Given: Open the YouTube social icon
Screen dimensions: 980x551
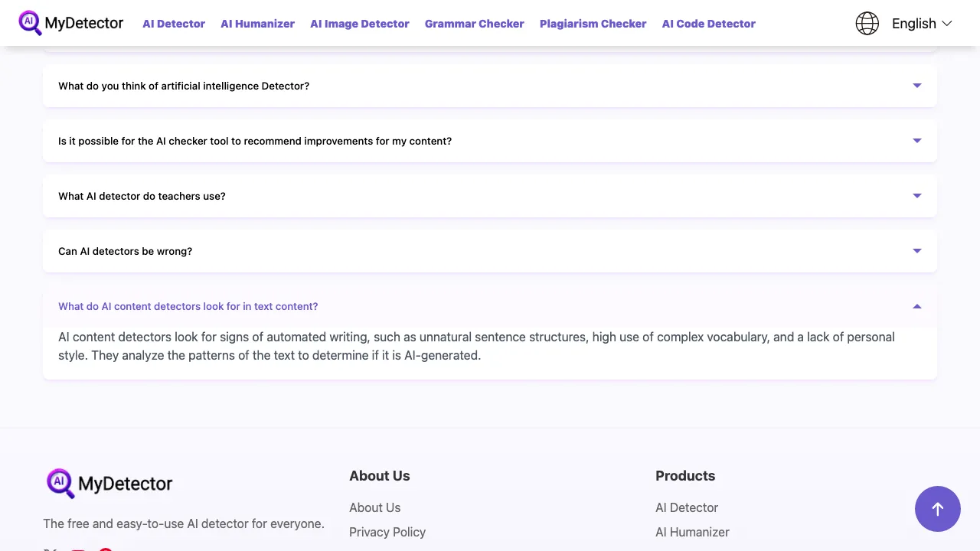Looking at the screenshot, I should click(x=77, y=549).
